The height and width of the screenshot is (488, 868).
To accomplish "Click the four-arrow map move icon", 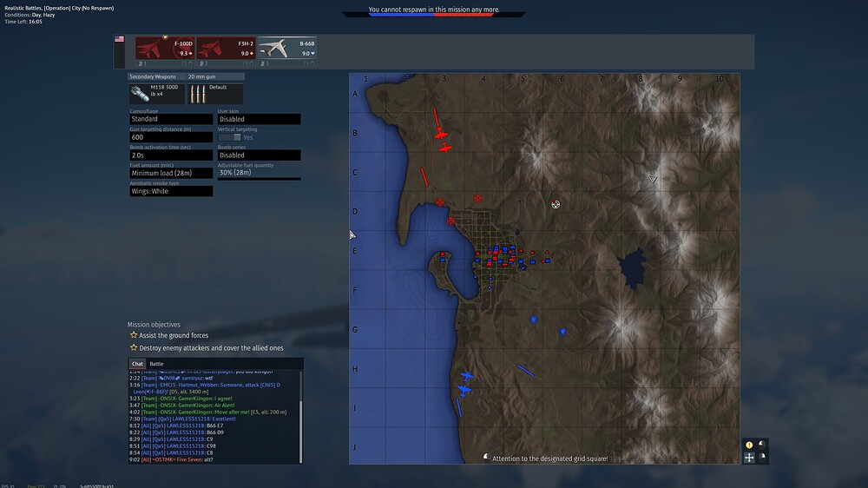I will coord(749,457).
